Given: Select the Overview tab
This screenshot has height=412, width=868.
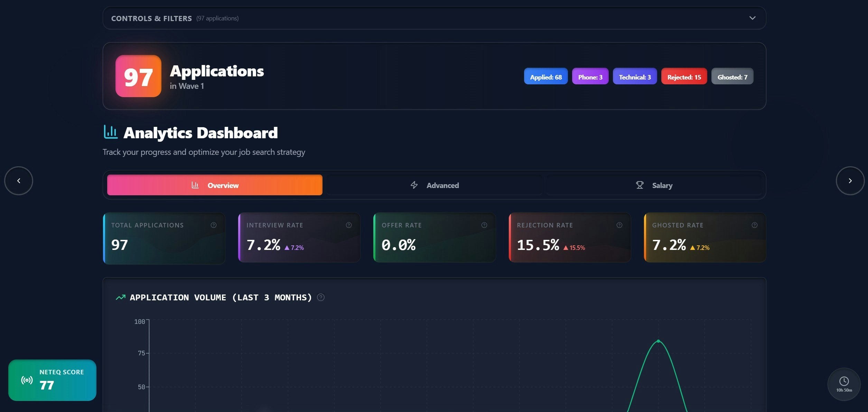Looking at the screenshot, I should click(x=214, y=185).
